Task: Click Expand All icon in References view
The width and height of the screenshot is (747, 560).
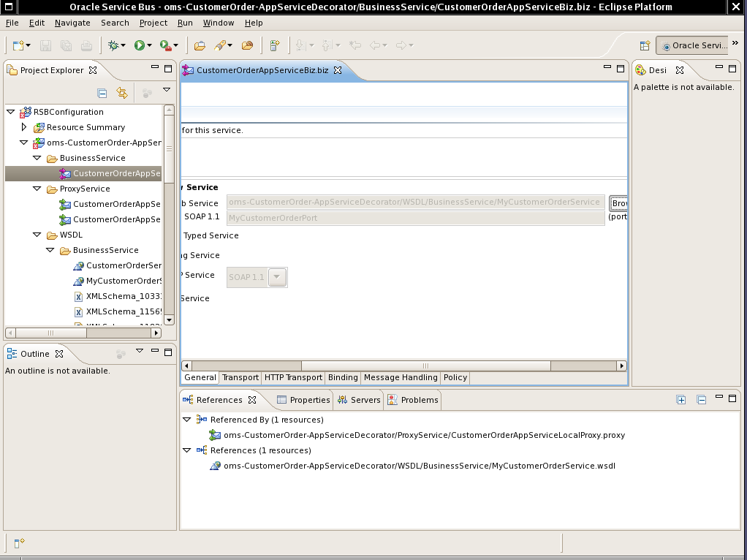Action: tap(681, 400)
